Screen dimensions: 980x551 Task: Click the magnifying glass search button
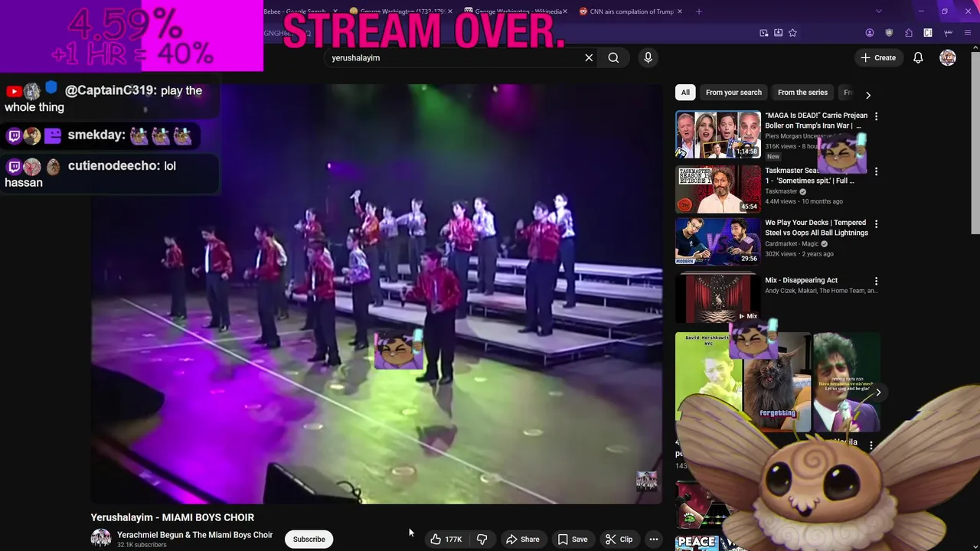(x=613, y=57)
